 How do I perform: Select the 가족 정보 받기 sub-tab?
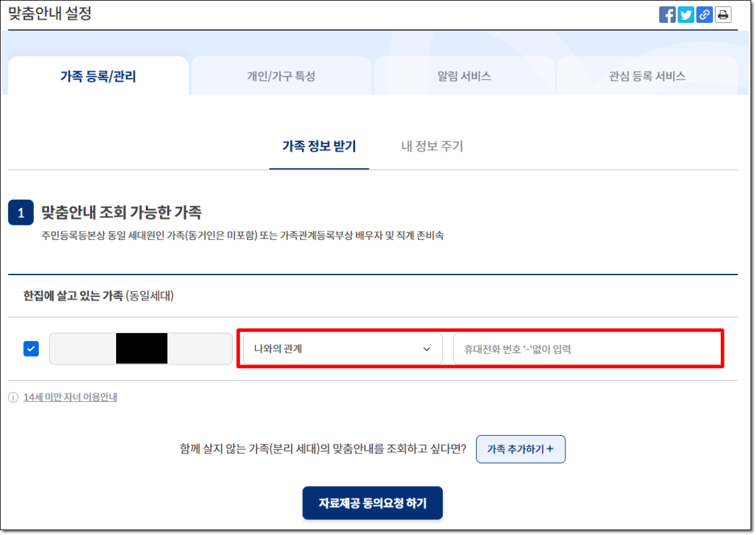coord(319,146)
